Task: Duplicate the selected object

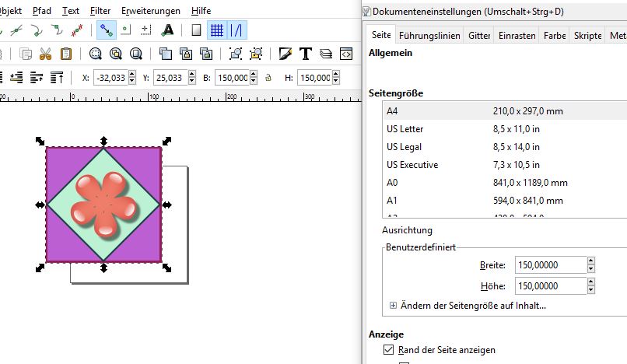Action: [166, 54]
